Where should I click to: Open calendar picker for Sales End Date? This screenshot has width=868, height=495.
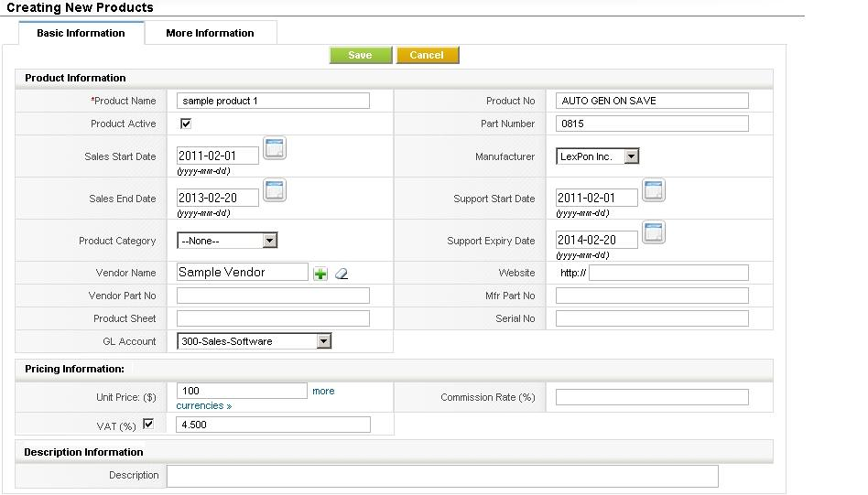pyautogui.click(x=275, y=190)
